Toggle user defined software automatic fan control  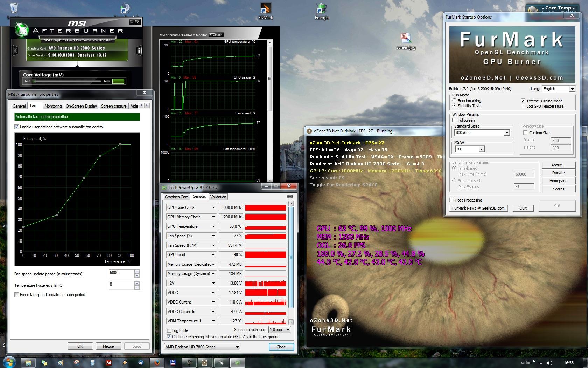coord(16,127)
